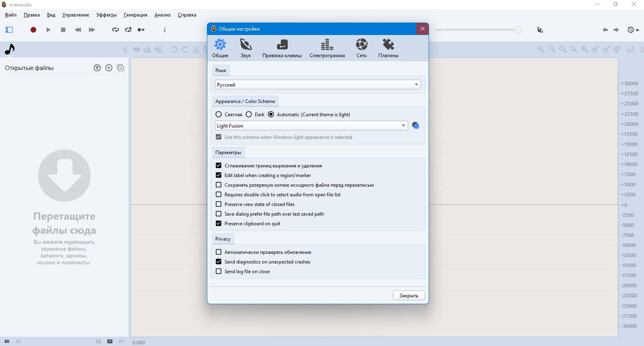Click the back arrow navigation icon

pos(605,30)
